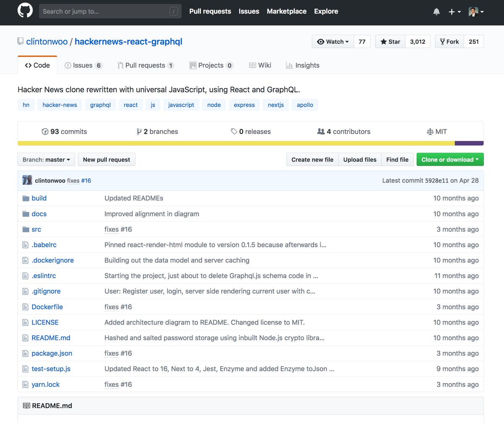
Task: Switch to the Code tab
Action: pyautogui.click(x=37, y=65)
